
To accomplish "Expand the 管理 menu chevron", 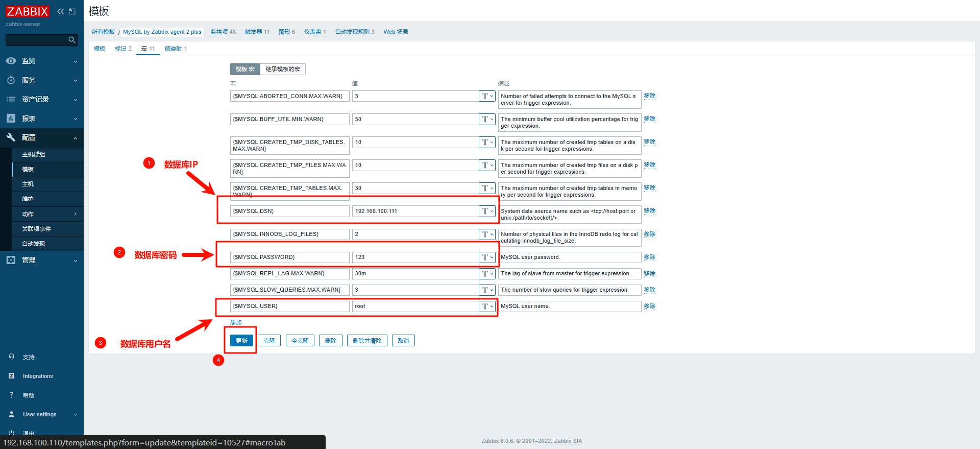I will pyautogui.click(x=76, y=261).
